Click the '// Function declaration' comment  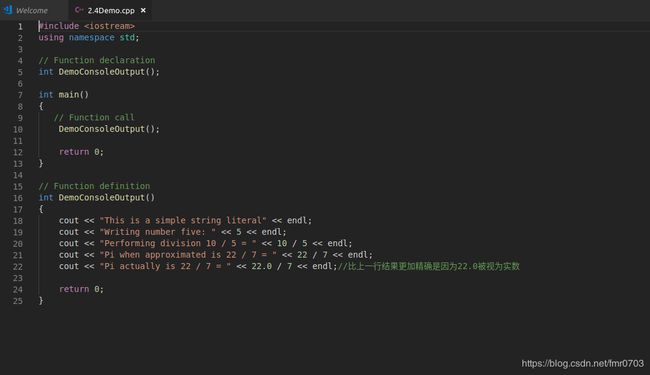click(97, 60)
